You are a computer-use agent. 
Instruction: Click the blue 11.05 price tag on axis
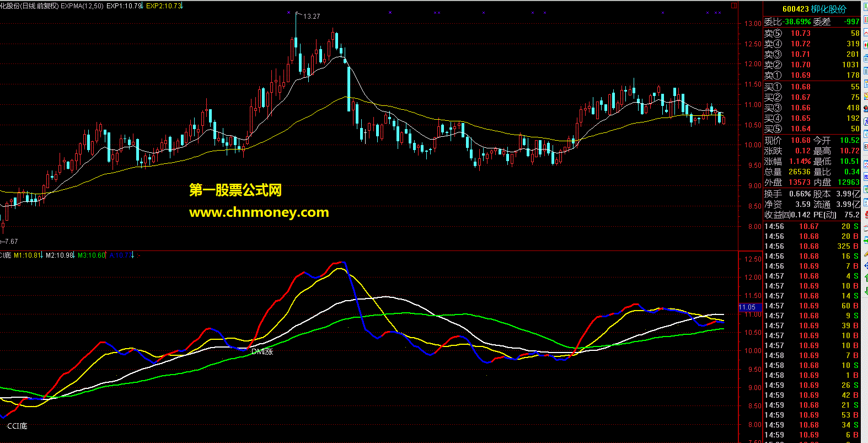pyautogui.click(x=749, y=307)
